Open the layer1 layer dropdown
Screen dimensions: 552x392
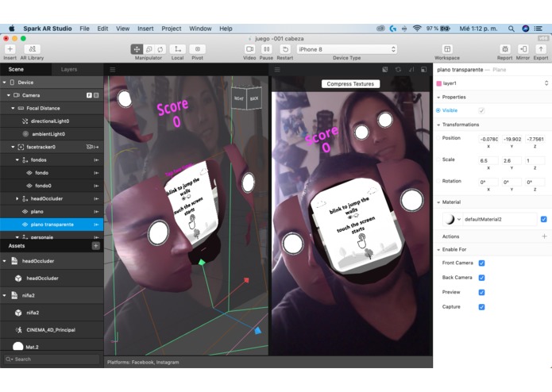click(x=492, y=83)
